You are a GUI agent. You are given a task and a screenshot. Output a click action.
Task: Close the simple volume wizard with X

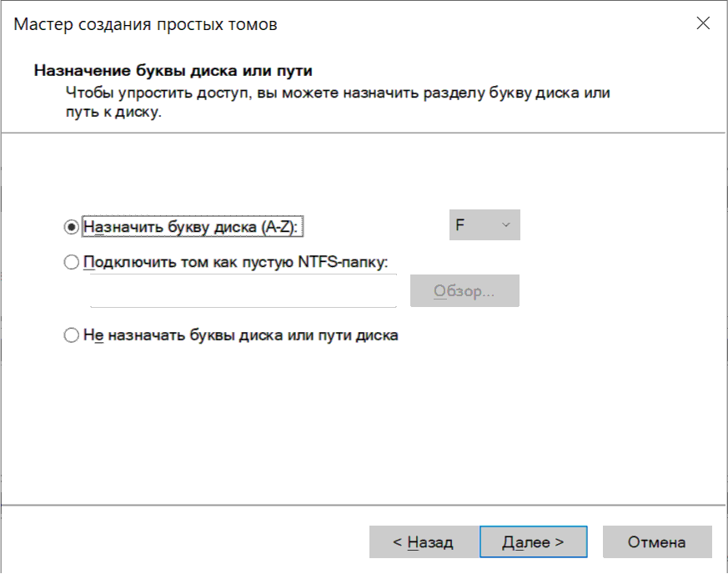(703, 23)
